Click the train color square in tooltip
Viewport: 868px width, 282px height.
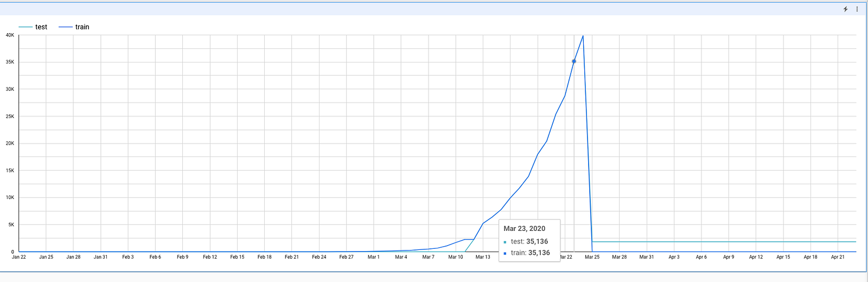pyautogui.click(x=505, y=253)
